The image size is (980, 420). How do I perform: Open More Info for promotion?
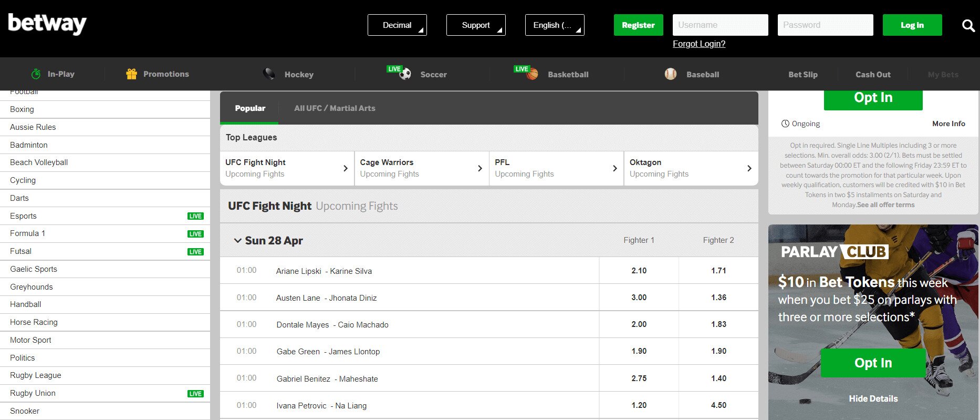(x=948, y=124)
